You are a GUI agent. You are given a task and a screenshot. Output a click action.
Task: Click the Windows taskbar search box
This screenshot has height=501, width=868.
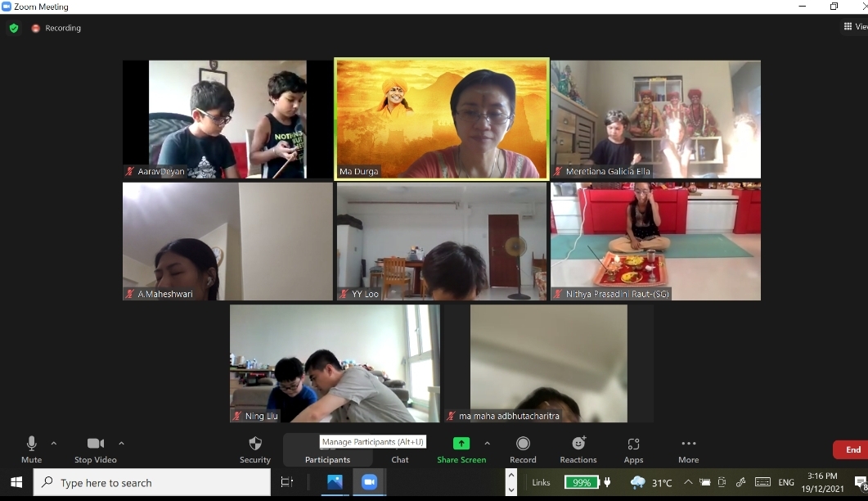pos(152,483)
